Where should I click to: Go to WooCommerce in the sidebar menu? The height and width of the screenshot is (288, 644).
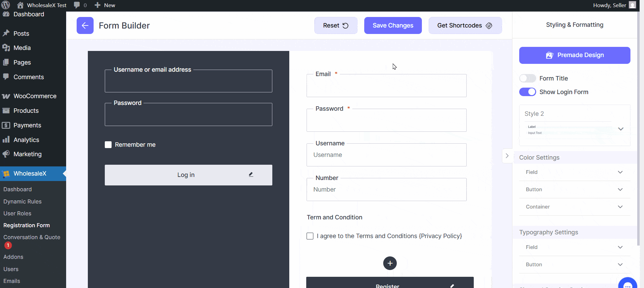pyautogui.click(x=35, y=96)
